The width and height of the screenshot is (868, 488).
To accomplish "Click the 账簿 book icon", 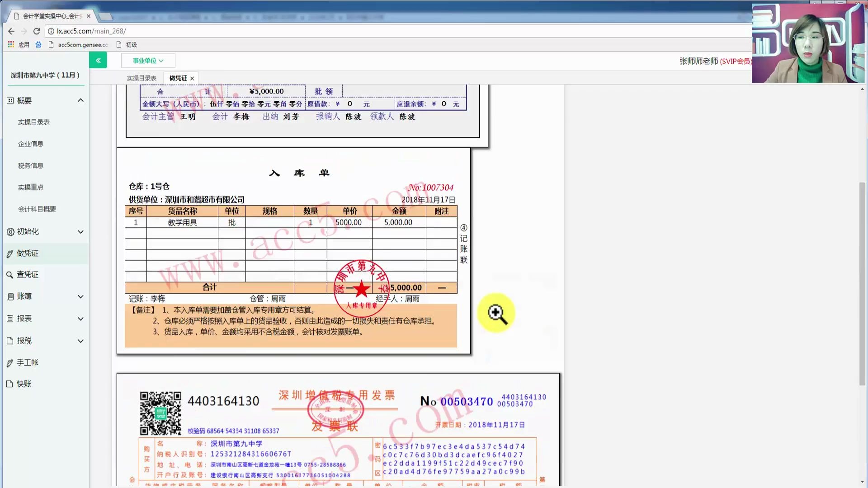I will point(10,296).
